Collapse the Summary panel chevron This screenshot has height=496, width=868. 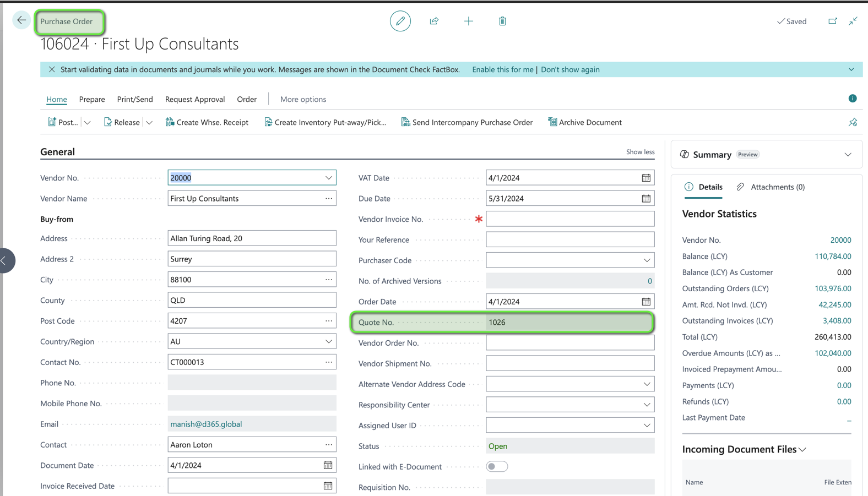click(x=848, y=155)
